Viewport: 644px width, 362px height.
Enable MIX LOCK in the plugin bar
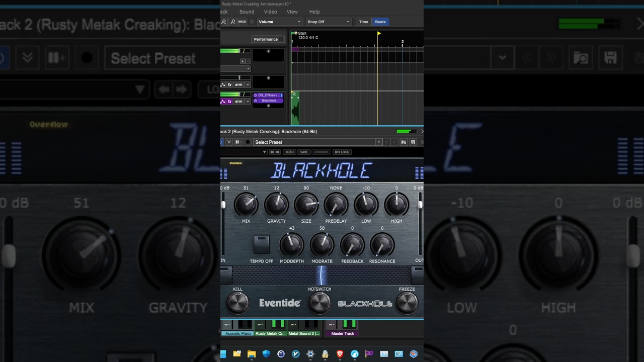coord(342,152)
